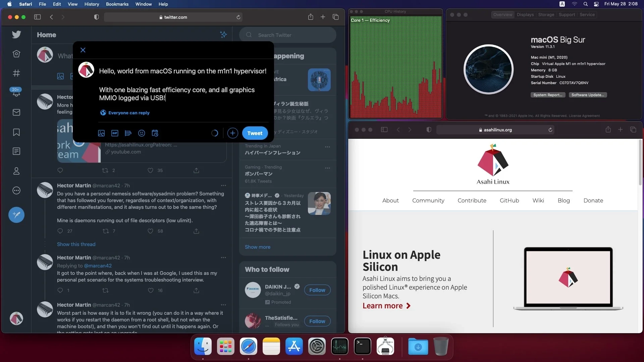Image resolution: width=644 pixels, height=362 pixels.
Task: Open more options on ハイパーインフレーション trend
Action: point(327,147)
